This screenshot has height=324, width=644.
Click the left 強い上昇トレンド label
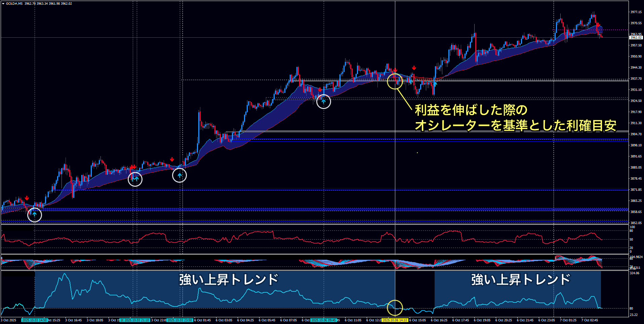(229, 280)
